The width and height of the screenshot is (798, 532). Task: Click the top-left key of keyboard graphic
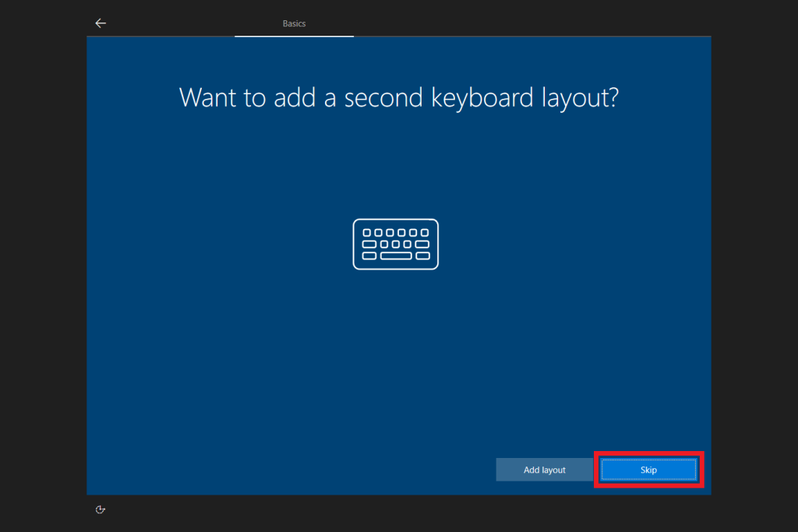368,233
